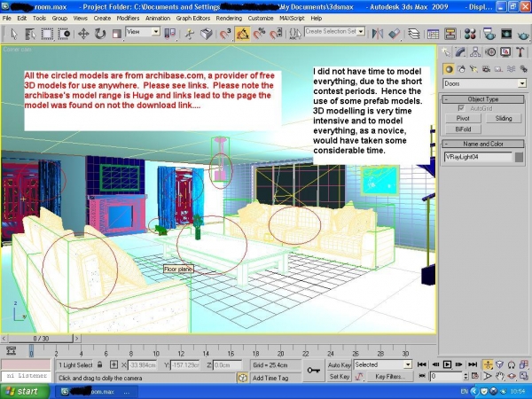The height and width of the screenshot is (399, 532).
Task: Switch to the Motion panel tab
Action: click(490, 51)
